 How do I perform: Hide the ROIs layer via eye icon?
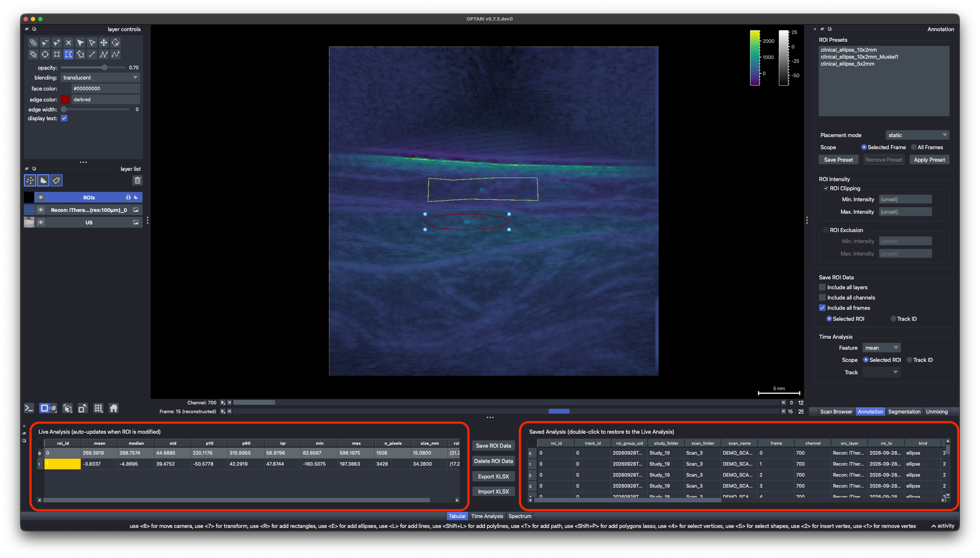coord(41,197)
